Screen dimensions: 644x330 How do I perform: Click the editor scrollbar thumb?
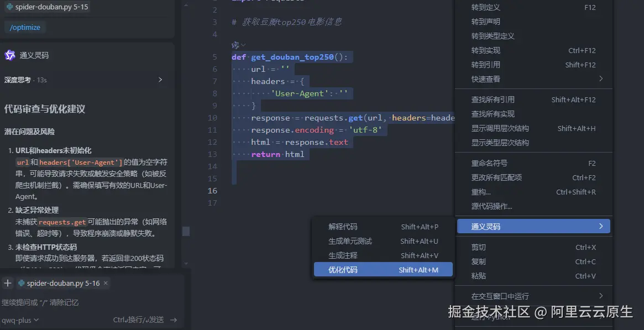[186, 231]
